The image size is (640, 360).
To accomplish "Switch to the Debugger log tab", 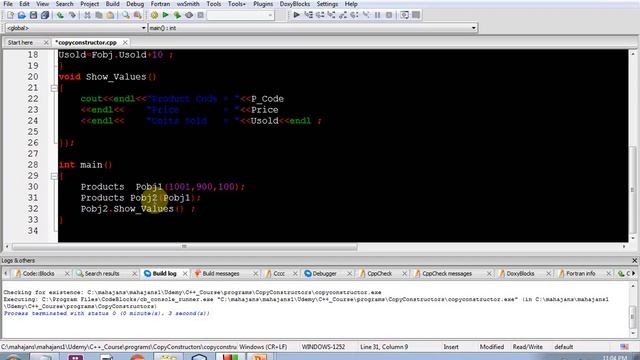I will coord(324,273).
